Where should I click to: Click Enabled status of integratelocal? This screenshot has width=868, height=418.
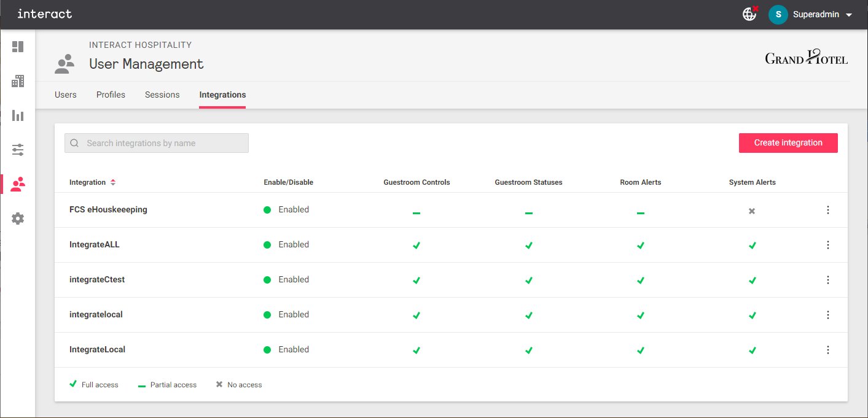click(x=286, y=314)
